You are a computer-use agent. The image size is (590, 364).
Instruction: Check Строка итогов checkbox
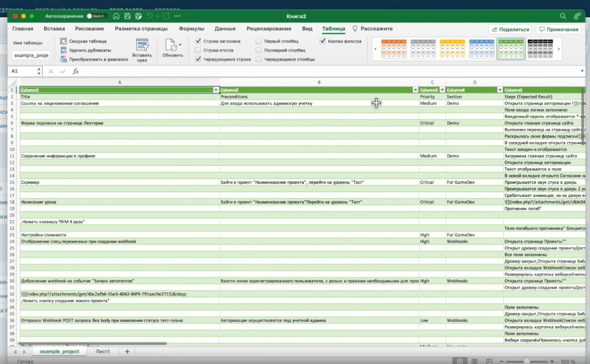click(198, 50)
